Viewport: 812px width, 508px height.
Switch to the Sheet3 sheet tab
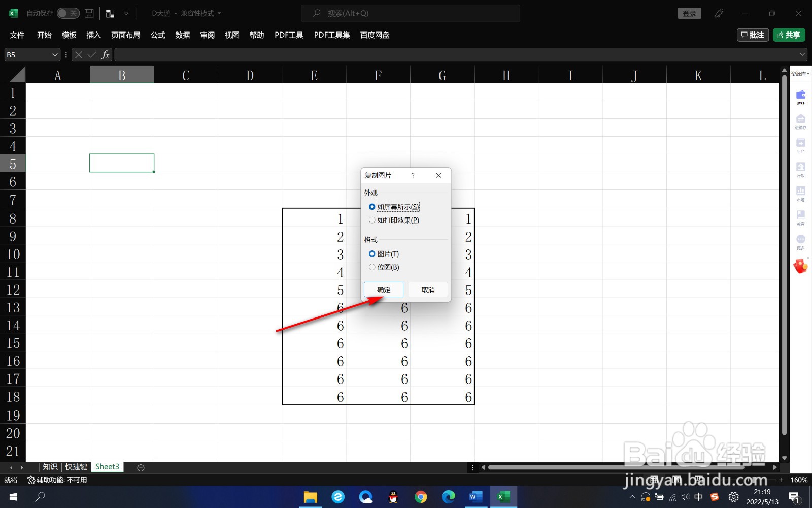(107, 467)
